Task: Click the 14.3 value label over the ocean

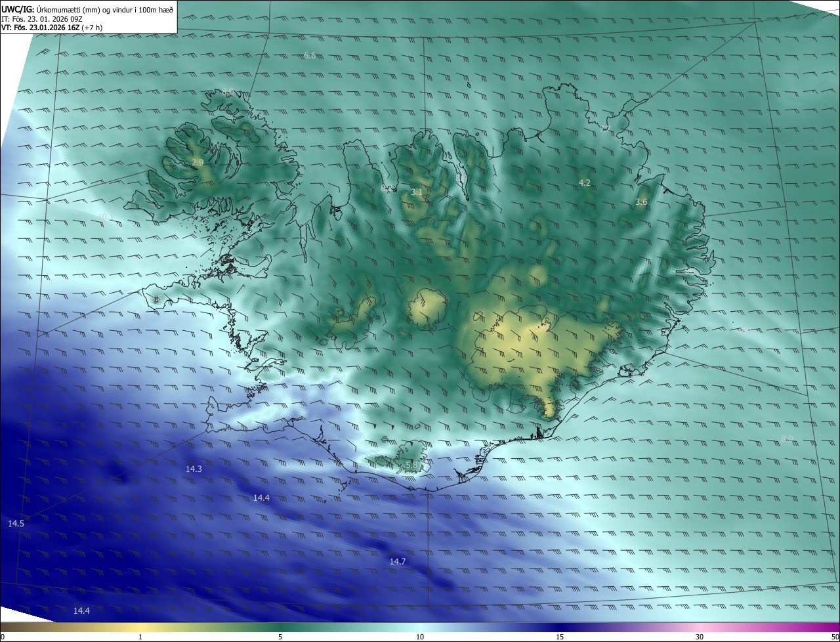Action: point(194,469)
